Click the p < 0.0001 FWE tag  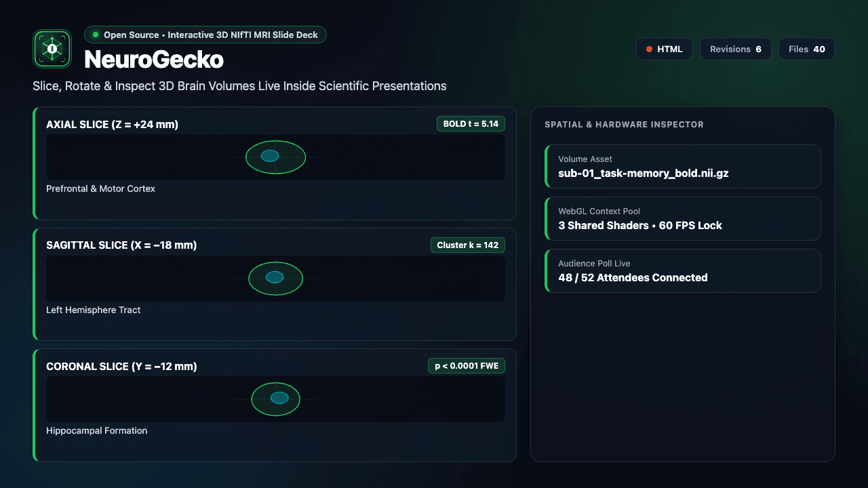point(466,366)
